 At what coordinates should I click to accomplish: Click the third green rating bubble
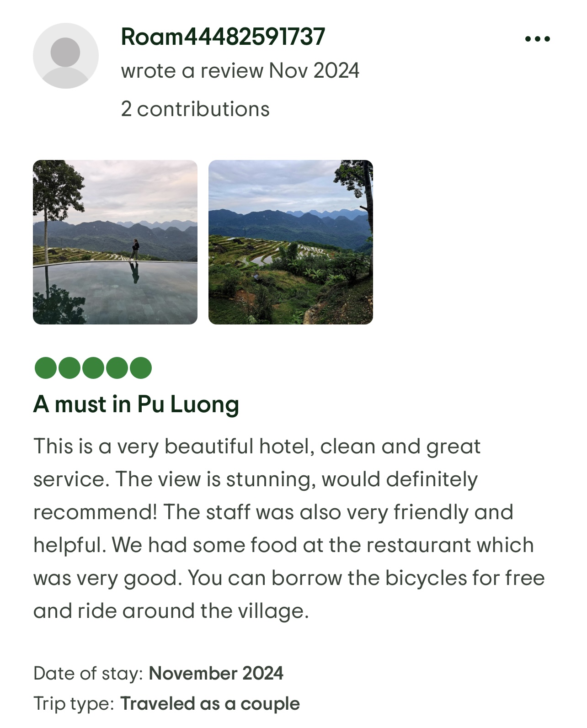[x=93, y=368]
